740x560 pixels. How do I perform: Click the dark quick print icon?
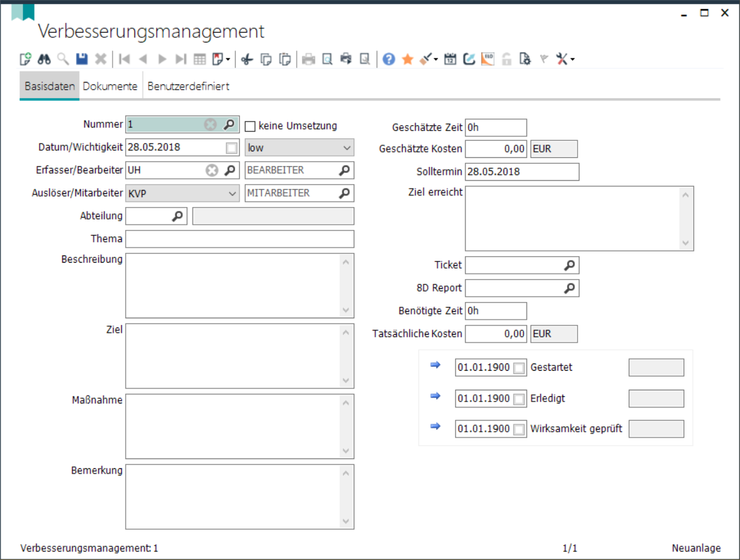tap(346, 59)
